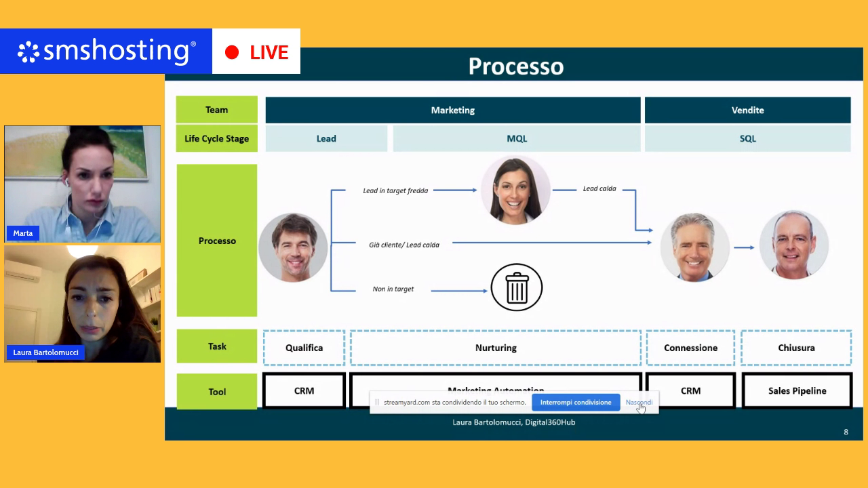Click the bald man's portrait on right

793,245
